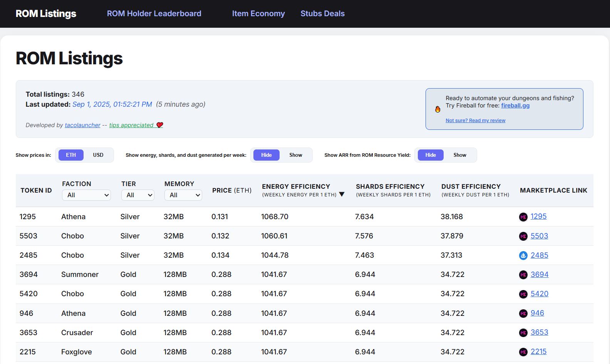Click the sort arrow on Energy Efficiency
Viewport: 610px width, 364px height.
point(342,195)
